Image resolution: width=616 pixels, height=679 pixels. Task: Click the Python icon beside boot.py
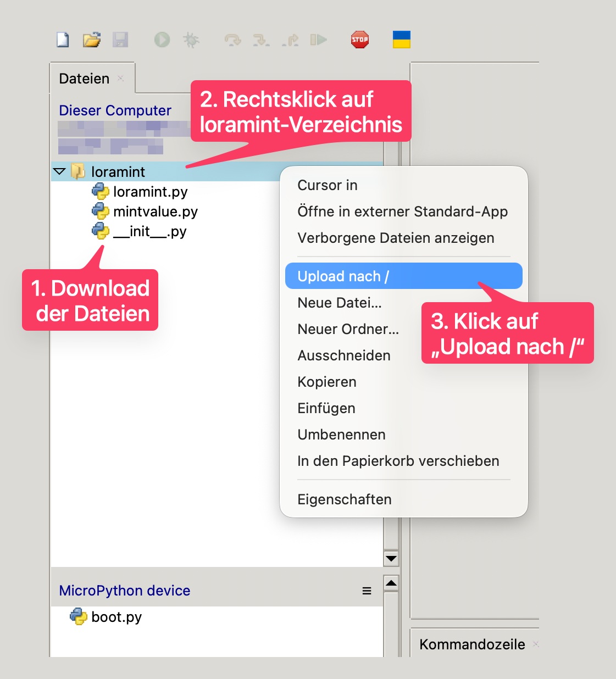pos(79,616)
